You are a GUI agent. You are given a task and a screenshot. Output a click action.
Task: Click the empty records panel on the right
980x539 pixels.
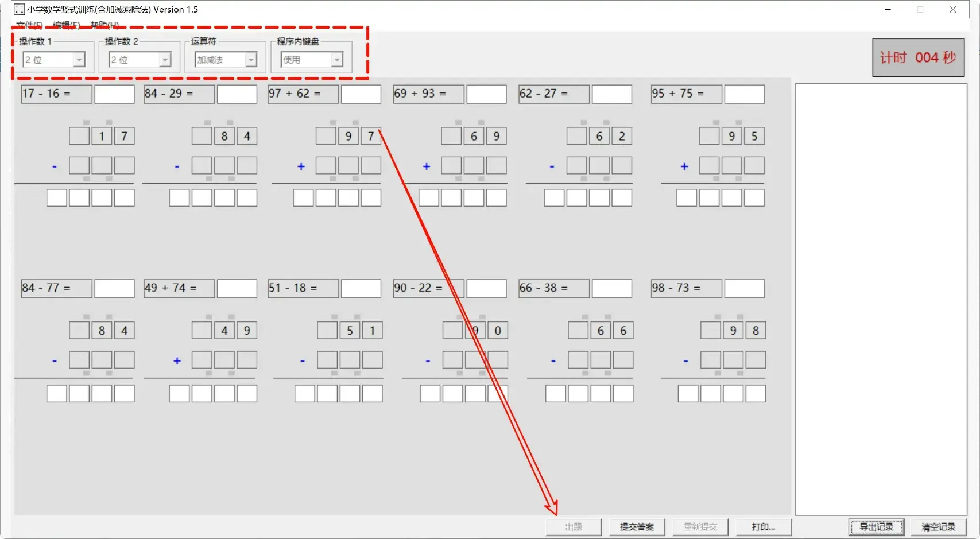click(881, 298)
